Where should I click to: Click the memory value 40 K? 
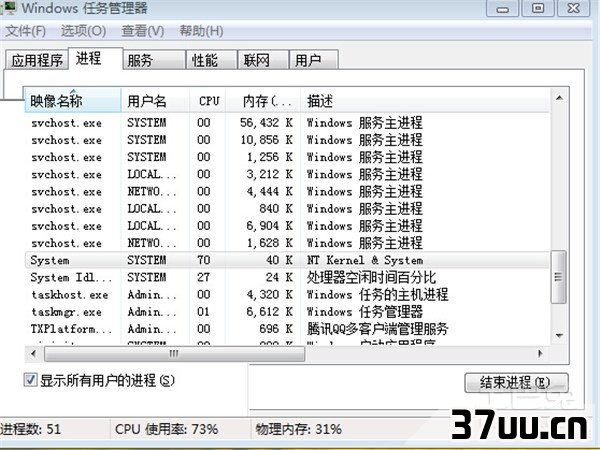coord(279,260)
